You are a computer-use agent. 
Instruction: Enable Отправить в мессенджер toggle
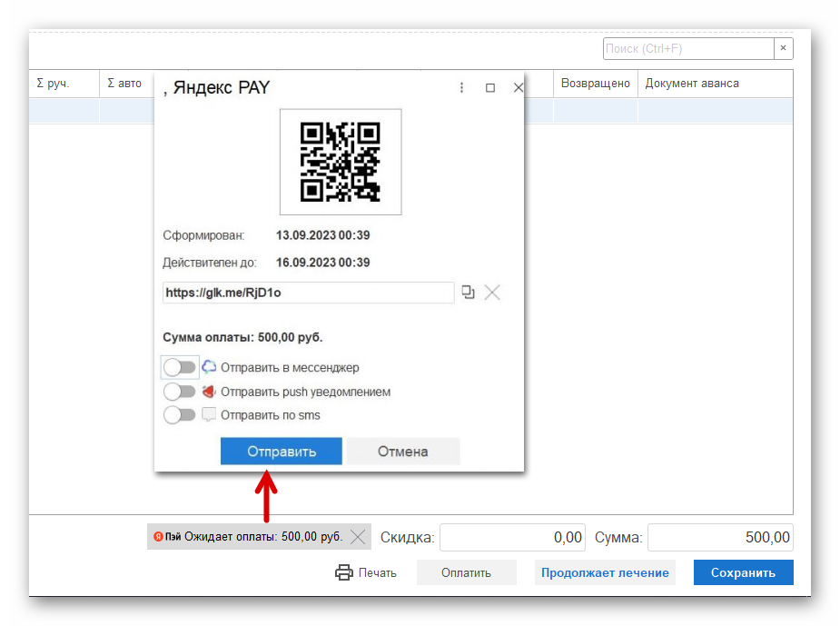click(180, 367)
